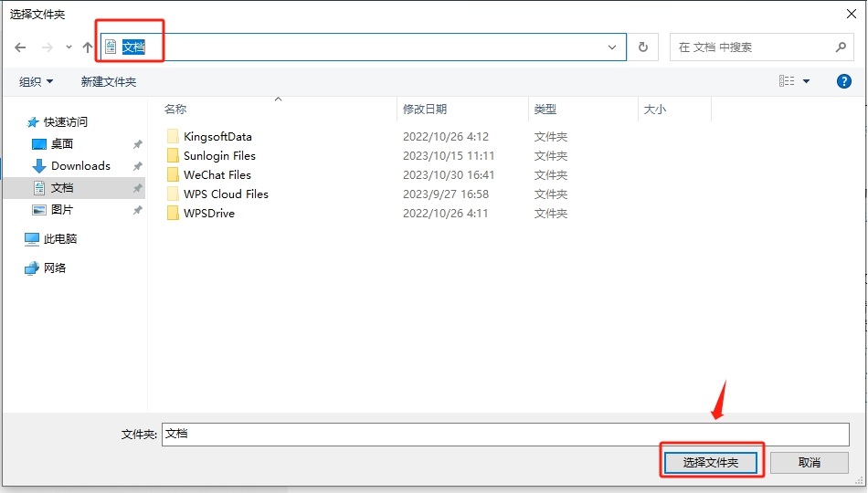Click the pin icon beside 桌面
Viewport: 868px width, 493px height.
(x=137, y=144)
